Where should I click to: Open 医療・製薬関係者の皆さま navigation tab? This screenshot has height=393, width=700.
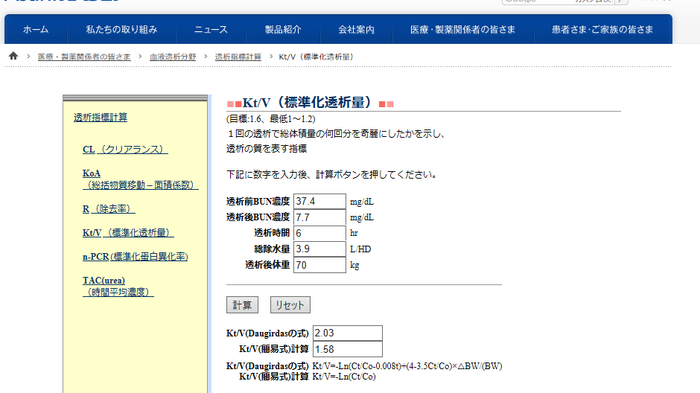[463, 29]
